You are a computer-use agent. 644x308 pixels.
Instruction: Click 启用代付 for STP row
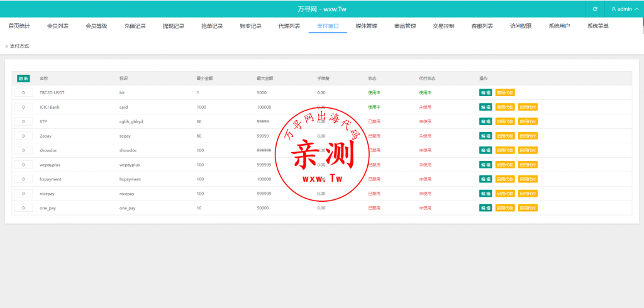click(528, 121)
